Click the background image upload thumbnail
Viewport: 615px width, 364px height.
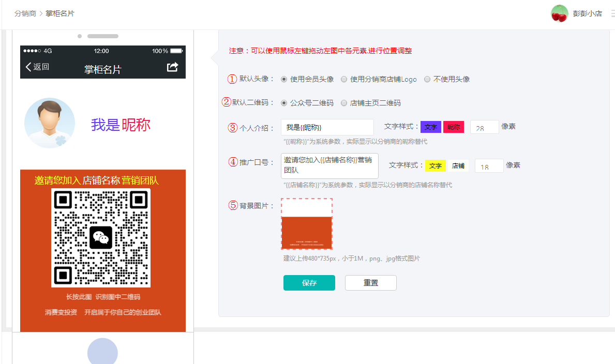tap(307, 224)
